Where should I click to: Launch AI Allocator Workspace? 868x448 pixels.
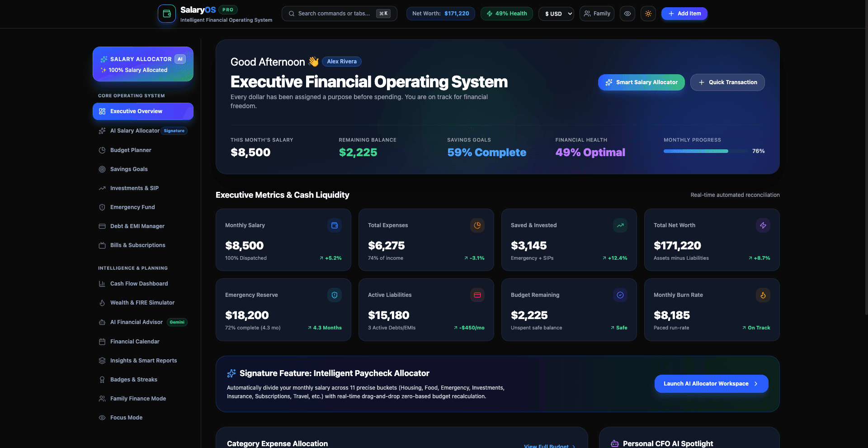[x=712, y=384]
